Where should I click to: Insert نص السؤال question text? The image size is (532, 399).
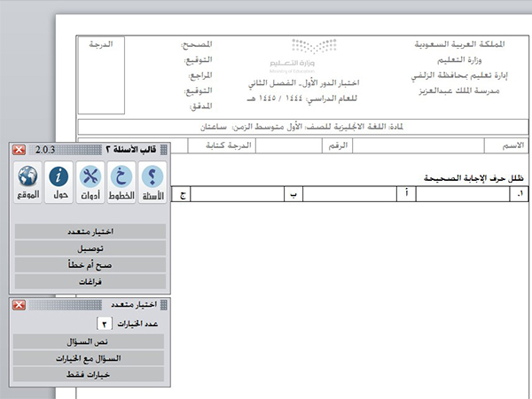click(x=90, y=341)
